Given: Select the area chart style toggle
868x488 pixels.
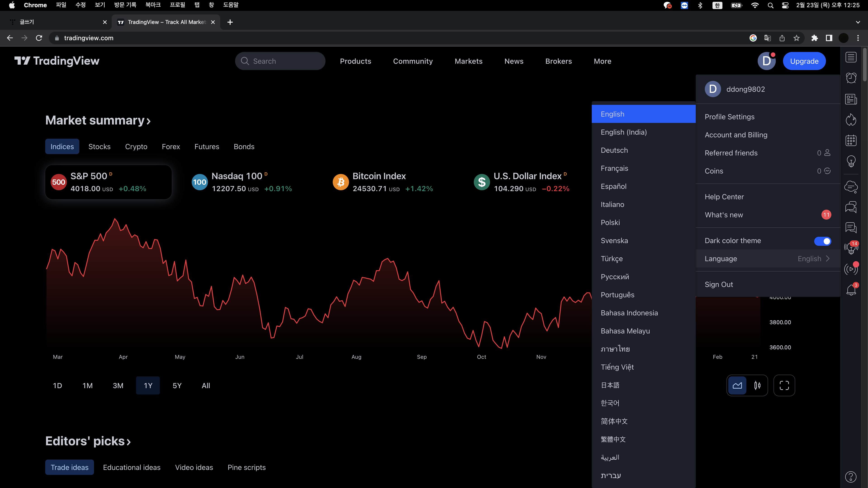Looking at the screenshot, I should pos(737,385).
